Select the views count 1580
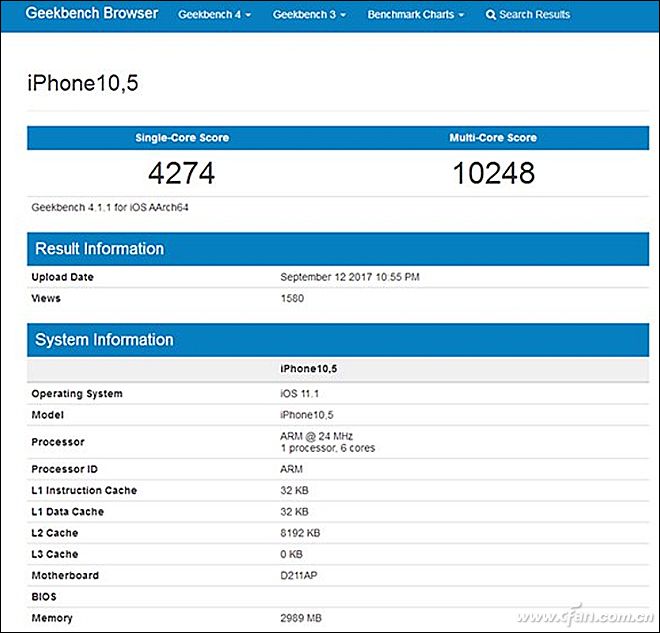The height and width of the screenshot is (633, 660). click(292, 298)
